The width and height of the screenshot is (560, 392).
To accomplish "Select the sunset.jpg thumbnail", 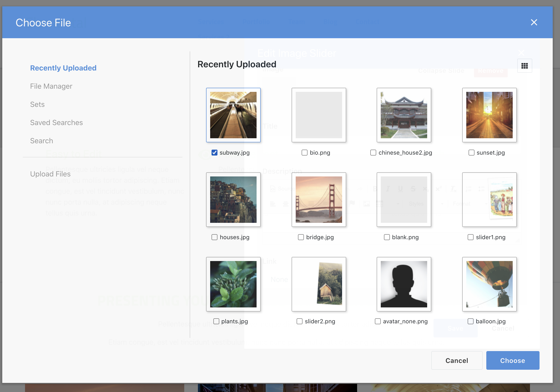I will (489, 115).
